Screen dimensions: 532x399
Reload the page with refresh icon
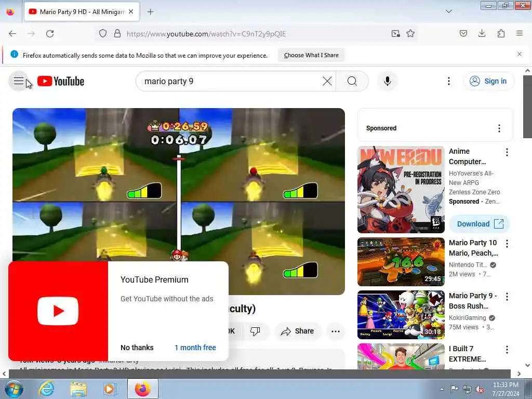[x=50, y=34]
